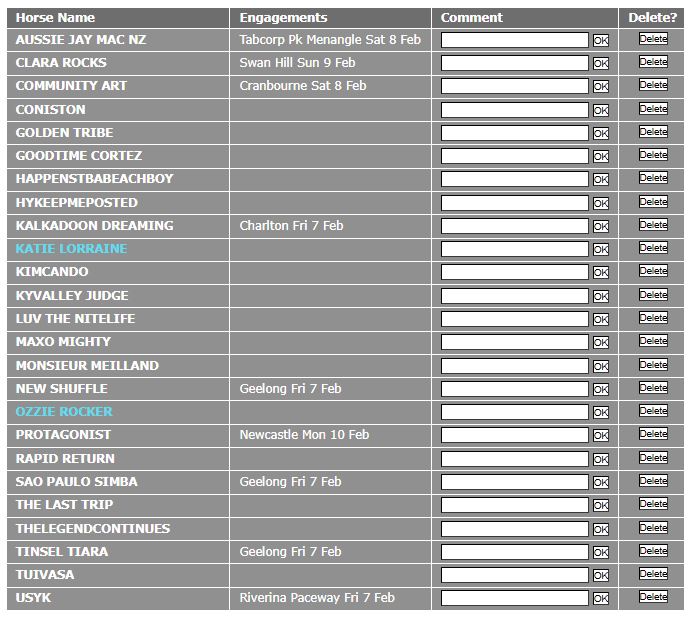Click 'Cranbourne Sat 8 Feb' engagement text
This screenshot has width=698, height=618.
click(x=303, y=85)
